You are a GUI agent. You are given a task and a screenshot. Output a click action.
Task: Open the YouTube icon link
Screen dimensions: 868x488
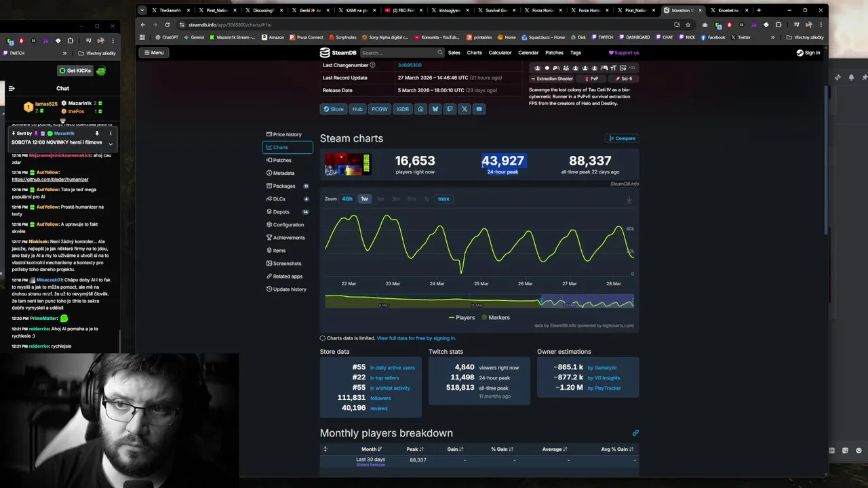pyautogui.click(x=479, y=109)
